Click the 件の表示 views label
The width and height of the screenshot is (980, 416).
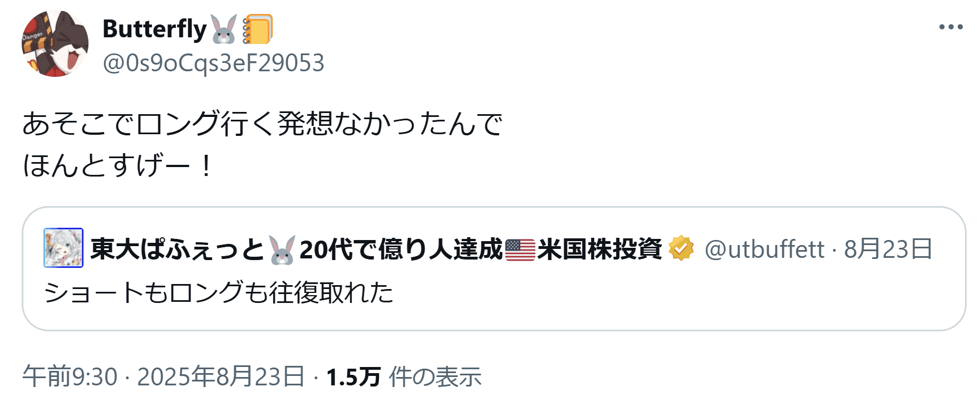(435, 377)
